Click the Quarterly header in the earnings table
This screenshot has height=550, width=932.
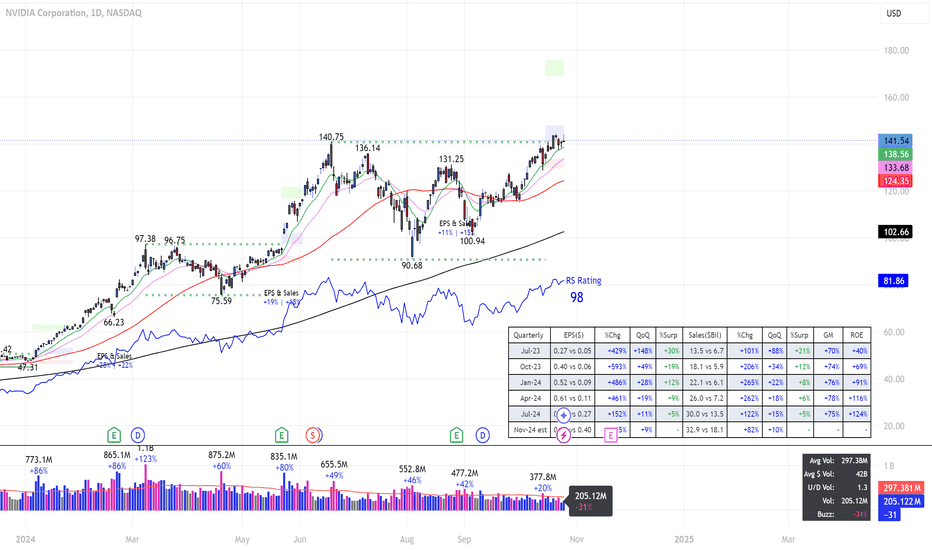pyautogui.click(x=528, y=335)
